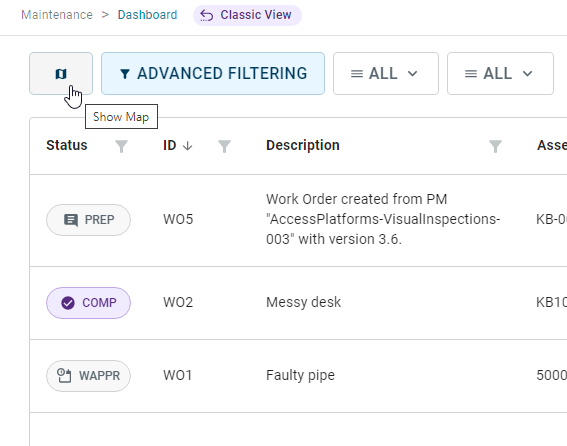Click the funnel icon in Advanced Filtering
567x446 pixels.
pos(124,74)
